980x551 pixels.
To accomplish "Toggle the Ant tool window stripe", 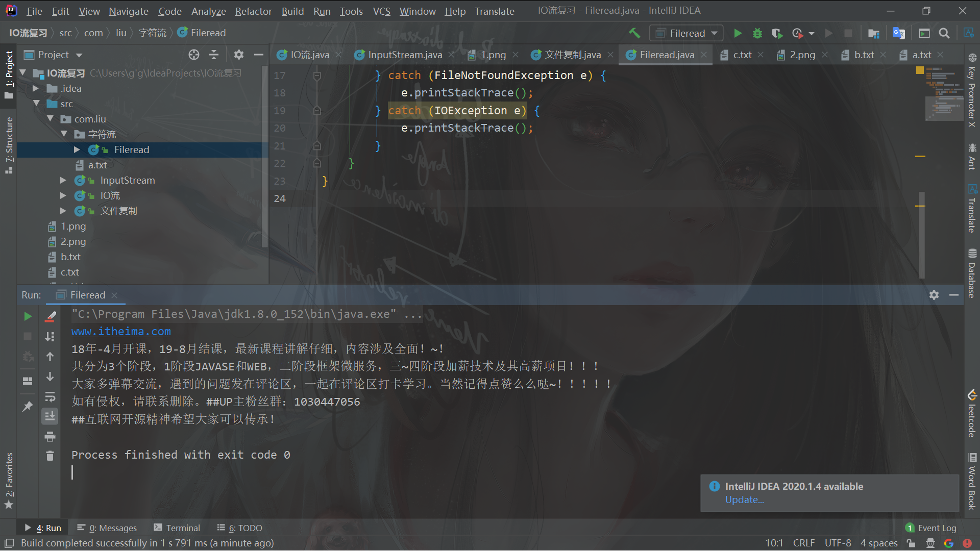I will pyautogui.click(x=972, y=157).
